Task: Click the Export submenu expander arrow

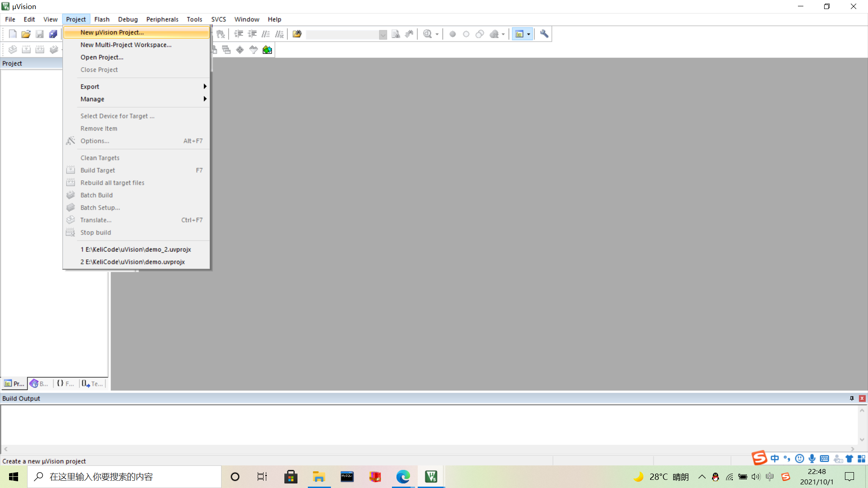Action: [x=205, y=86]
